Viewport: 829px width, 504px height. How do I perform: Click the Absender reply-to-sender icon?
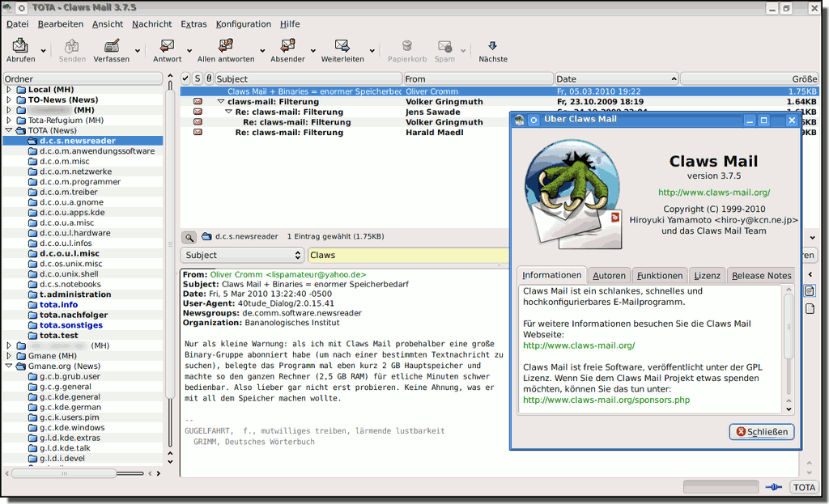tap(287, 46)
